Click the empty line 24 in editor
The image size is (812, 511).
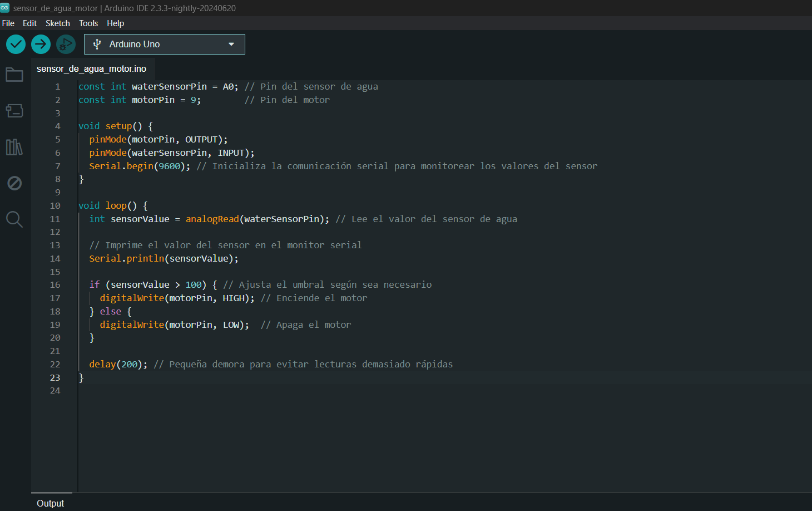[445, 391]
